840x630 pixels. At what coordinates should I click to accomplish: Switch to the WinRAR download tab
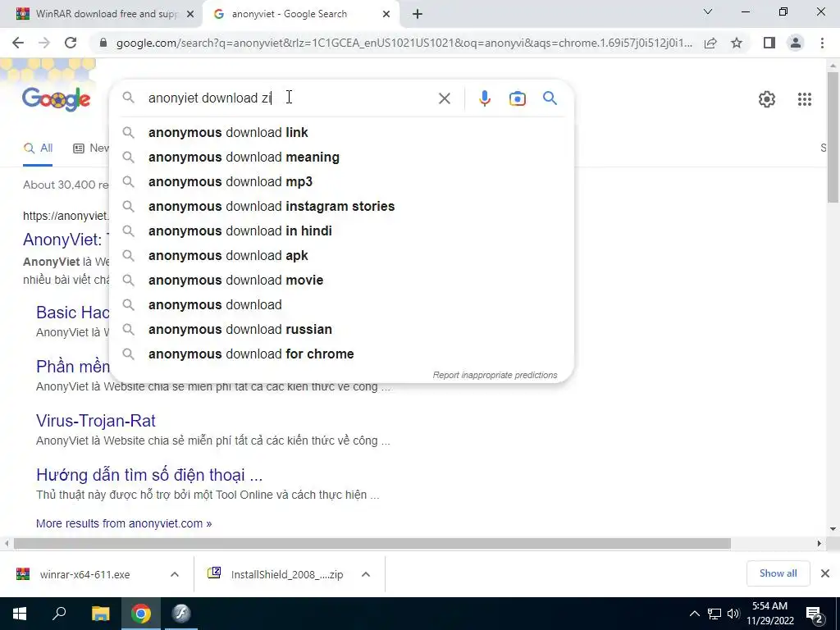106,14
